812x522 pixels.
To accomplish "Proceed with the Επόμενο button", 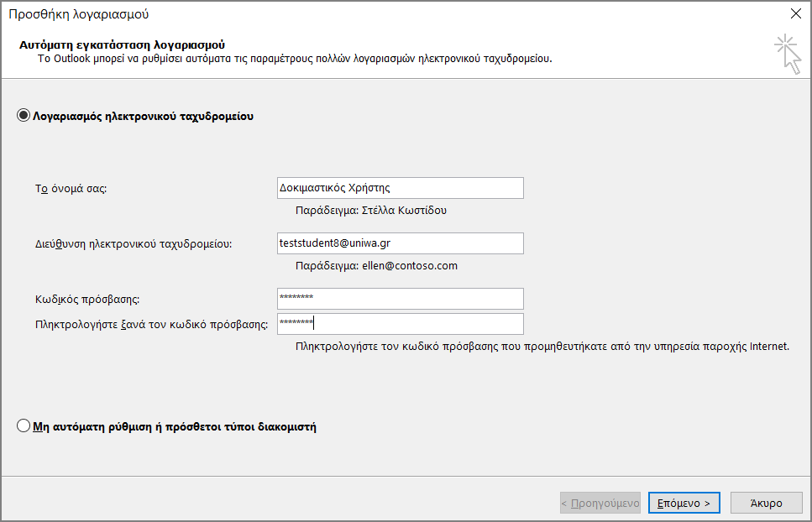I will [x=684, y=503].
